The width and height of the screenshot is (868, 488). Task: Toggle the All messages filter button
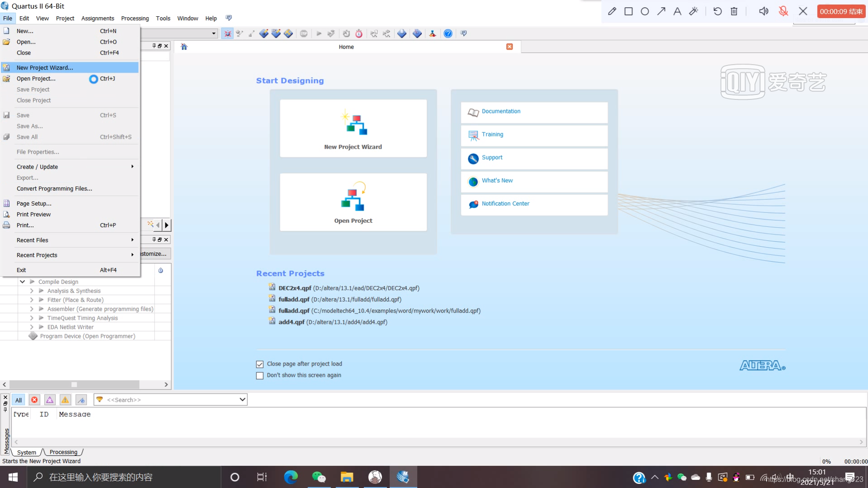[19, 400]
